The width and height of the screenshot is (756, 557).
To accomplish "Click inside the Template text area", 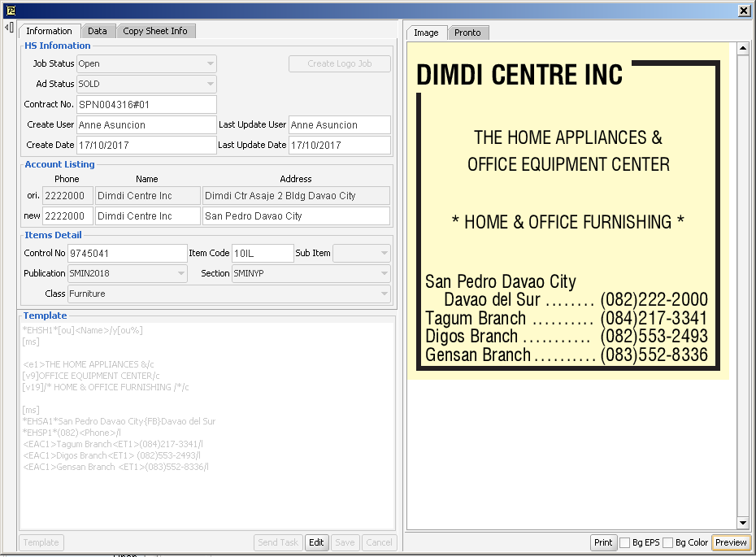I will (207, 426).
